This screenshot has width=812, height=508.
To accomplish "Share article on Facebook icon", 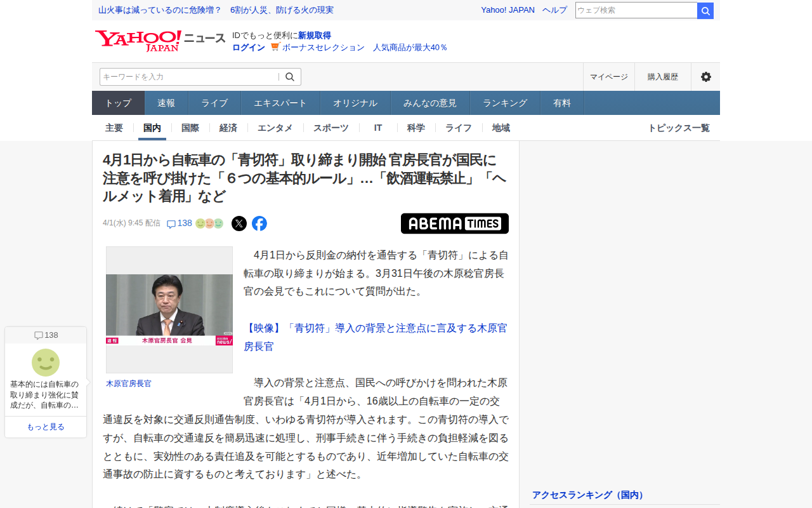I will tap(259, 224).
